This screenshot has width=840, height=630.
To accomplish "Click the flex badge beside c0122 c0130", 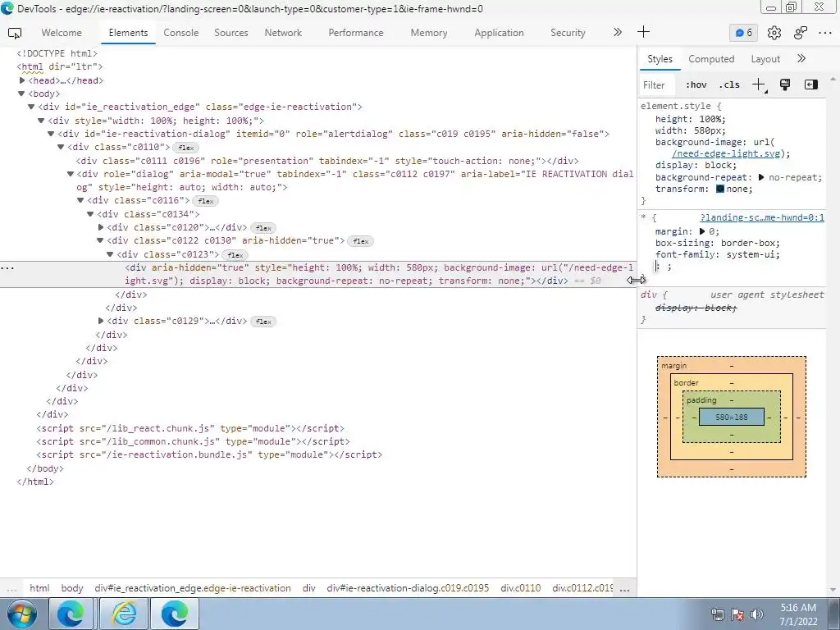I will pyautogui.click(x=361, y=241).
